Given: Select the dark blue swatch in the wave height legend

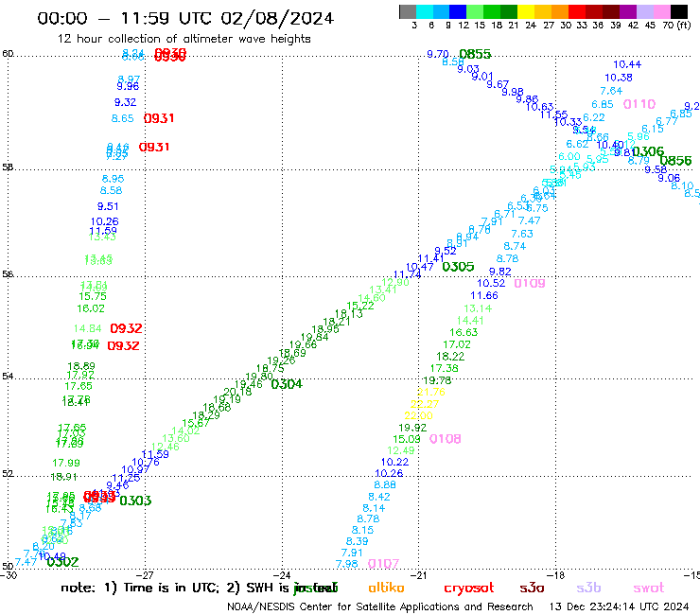Looking at the screenshot, I should tap(458, 11).
